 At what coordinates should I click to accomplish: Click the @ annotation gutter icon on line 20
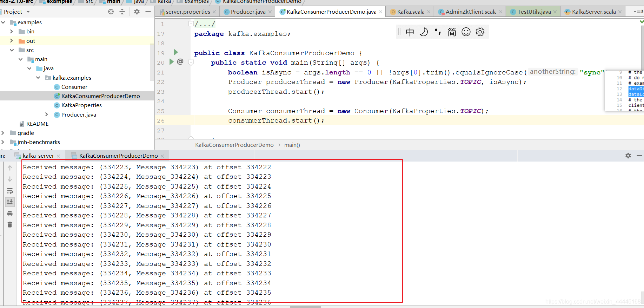point(180,62)
